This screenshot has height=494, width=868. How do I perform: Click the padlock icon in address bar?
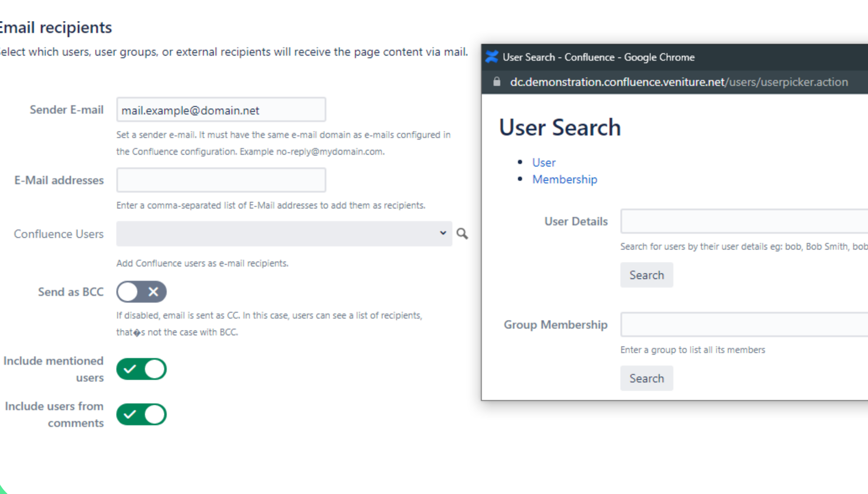point(497,82)
